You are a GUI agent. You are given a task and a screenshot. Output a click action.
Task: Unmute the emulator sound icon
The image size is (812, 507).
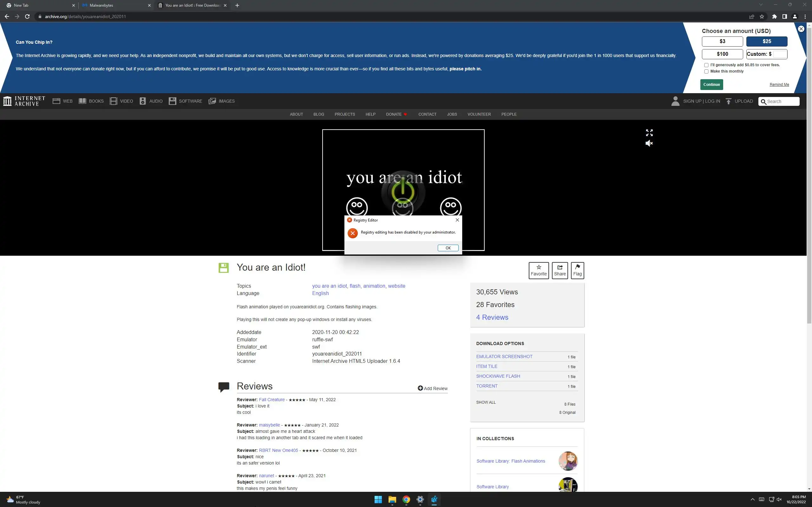[649, 144]
